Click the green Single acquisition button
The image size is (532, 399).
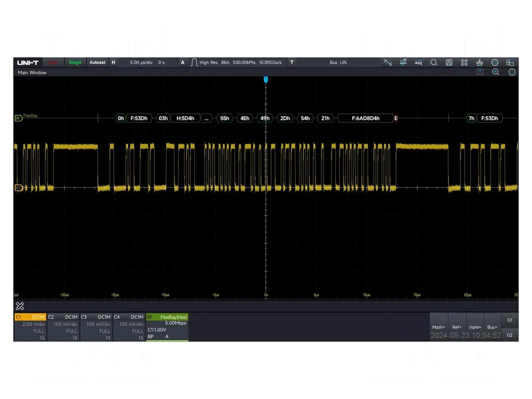(75, 62)
